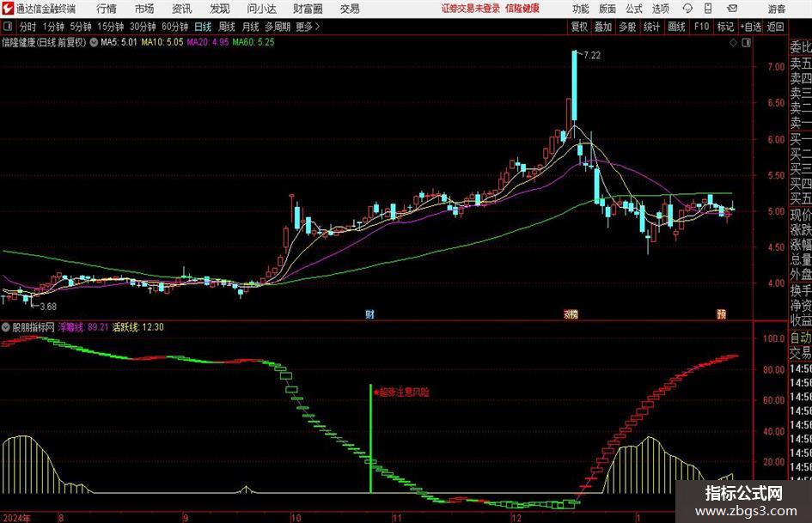Click the MA20: 4.95 indicator label
The image size is (812, 523).
coord(208,42)
